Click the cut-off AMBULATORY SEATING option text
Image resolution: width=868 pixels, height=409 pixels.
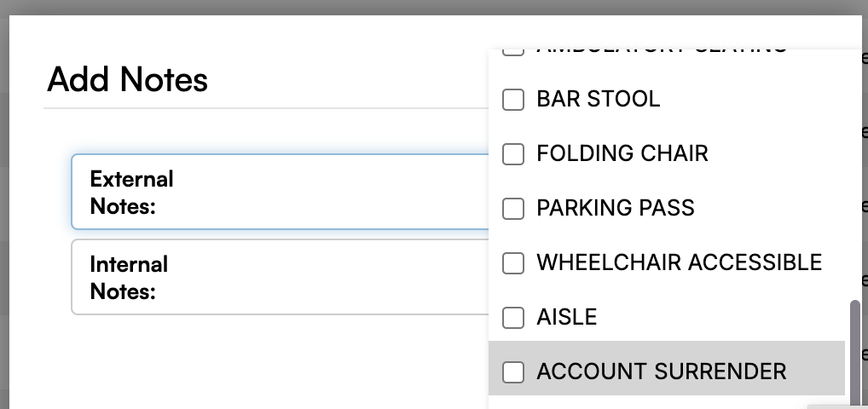[662, 51]
